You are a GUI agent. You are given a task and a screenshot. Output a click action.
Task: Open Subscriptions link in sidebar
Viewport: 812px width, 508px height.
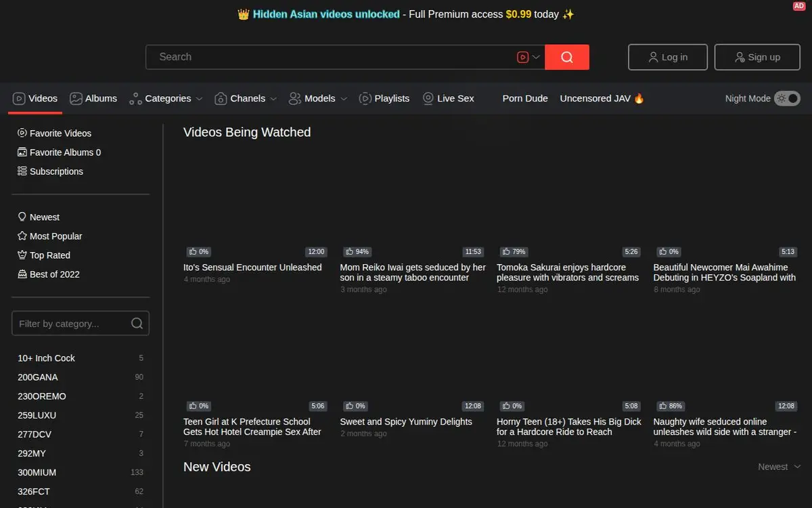[50, 171]
